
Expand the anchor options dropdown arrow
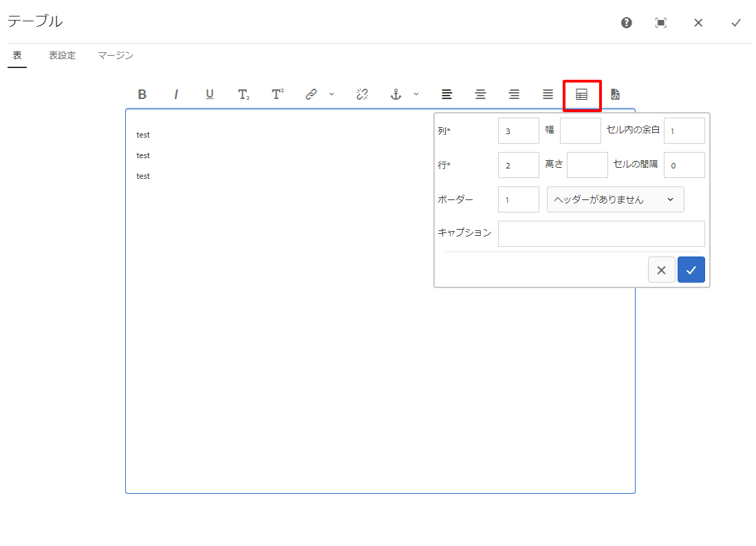415,94
